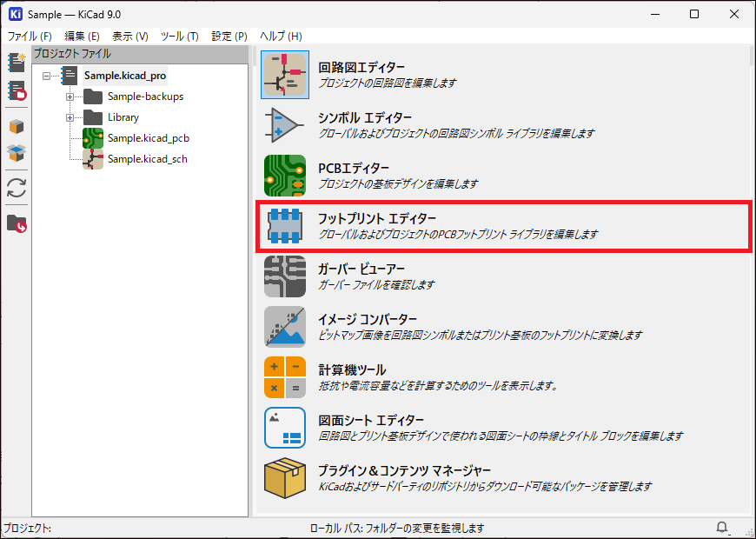756x539 pixels.
Task: Click the Archive Project box icon
Action: [16, 126]
